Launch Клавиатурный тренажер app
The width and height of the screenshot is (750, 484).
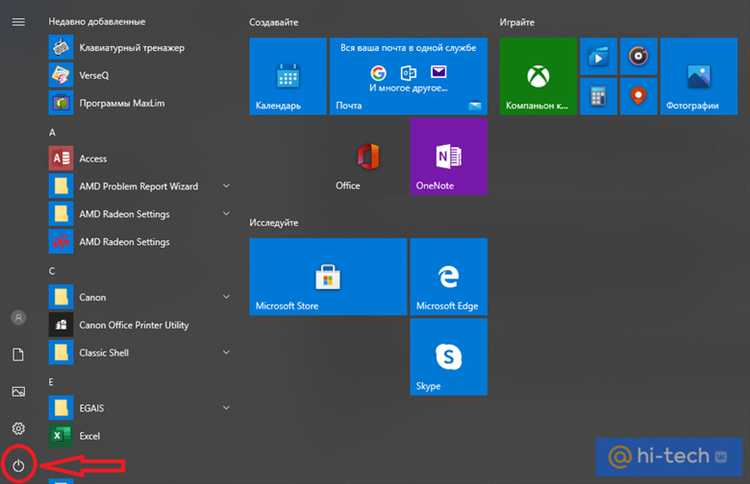[x=117, y=48]
